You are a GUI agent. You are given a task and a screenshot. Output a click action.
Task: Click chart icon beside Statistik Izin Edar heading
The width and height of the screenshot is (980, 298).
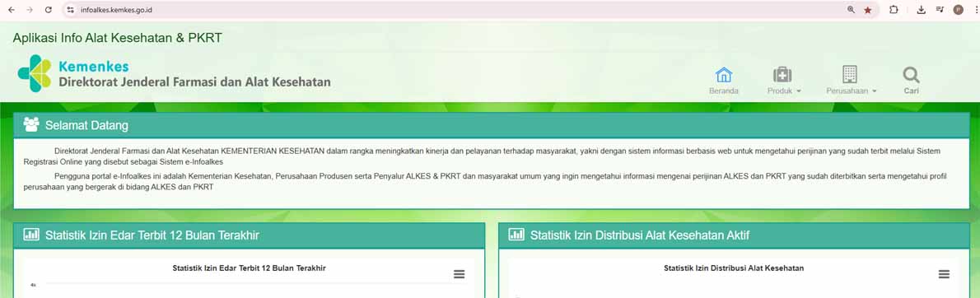31,235
